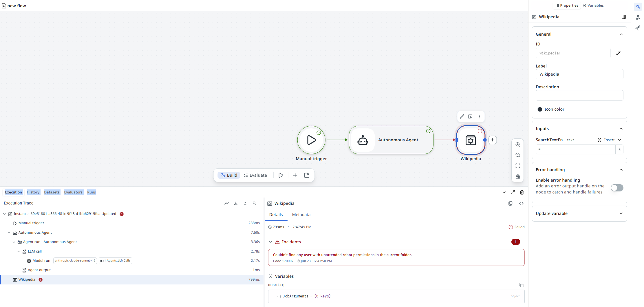This screenshot has width=644, height=307.
Task: Click the pencil icon to edit ID
Action: click(x=618, y=53)
